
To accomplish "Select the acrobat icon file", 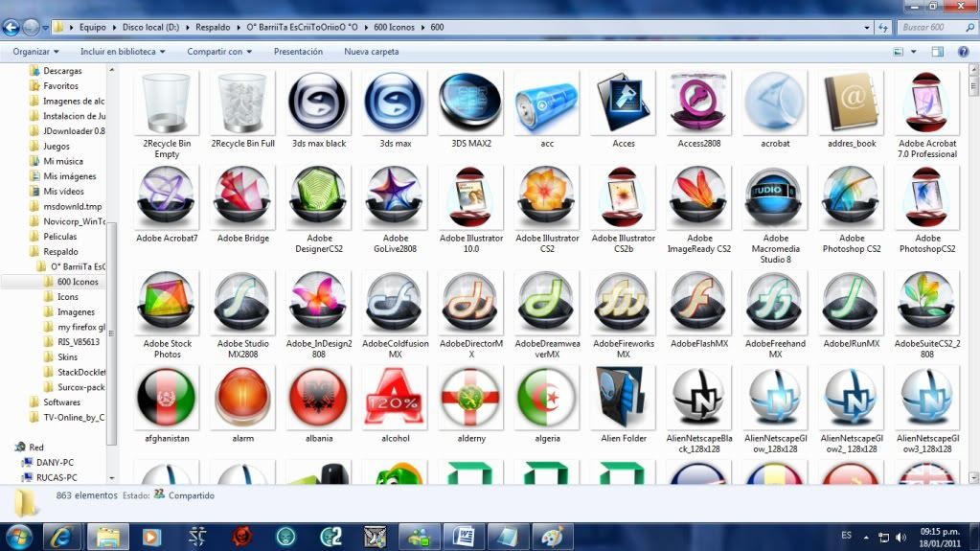I will click(x=775, y=110).
